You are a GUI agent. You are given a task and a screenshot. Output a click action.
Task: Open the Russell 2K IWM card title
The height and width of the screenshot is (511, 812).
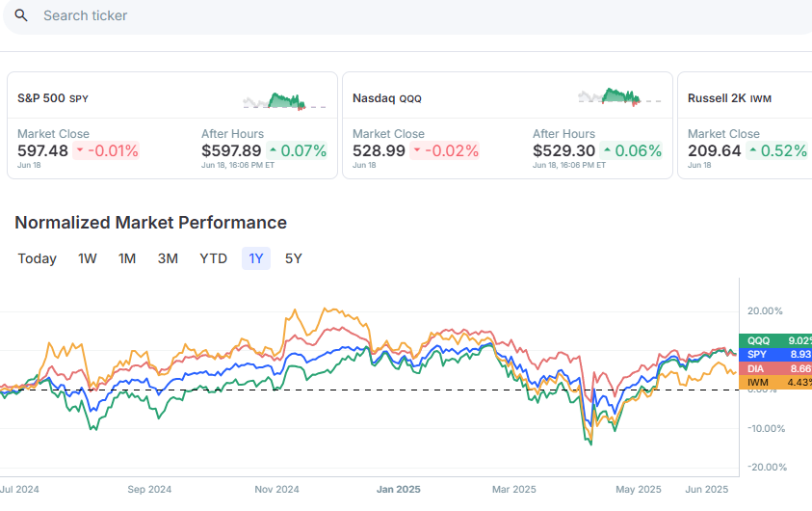[x=730, y=98]
